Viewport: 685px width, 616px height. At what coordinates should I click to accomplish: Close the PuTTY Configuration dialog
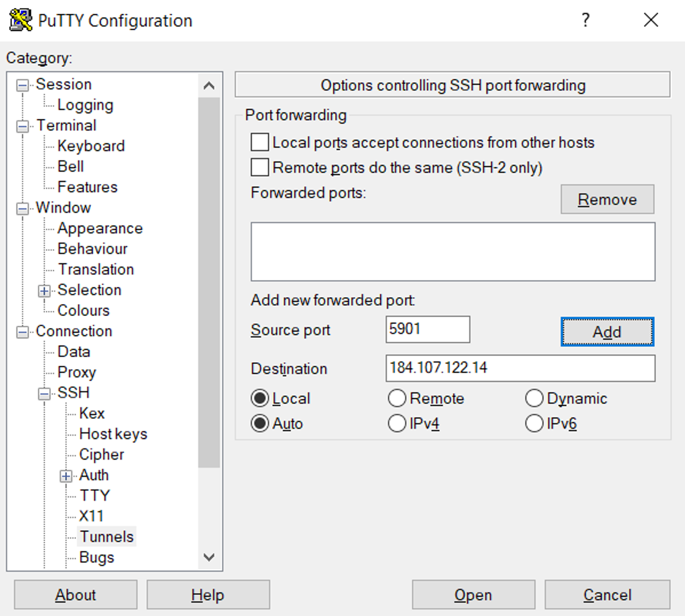651,20
